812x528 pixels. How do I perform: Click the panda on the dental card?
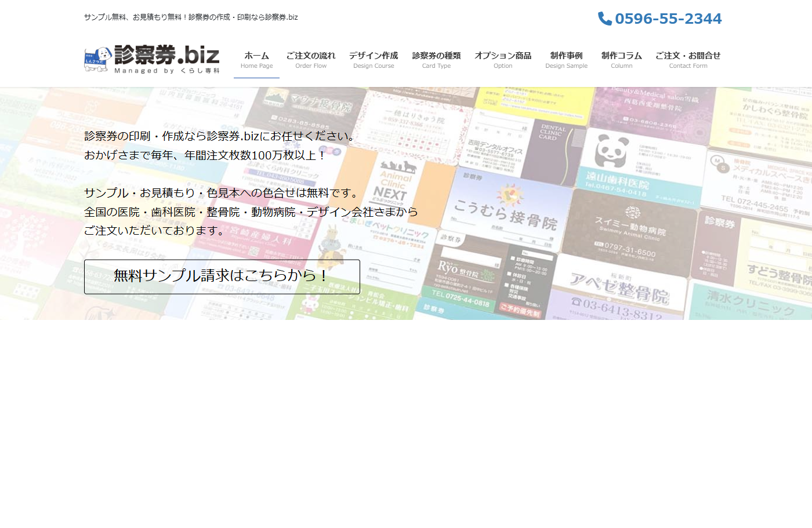coord(611,152)
